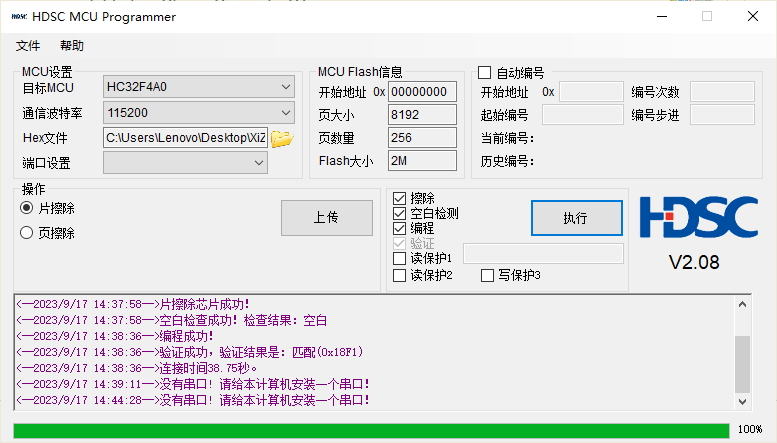This screenshot has height=443, width=777.
Task: Click the Flash 开始地址 field 00000000
Action: (x=422, y=92)
